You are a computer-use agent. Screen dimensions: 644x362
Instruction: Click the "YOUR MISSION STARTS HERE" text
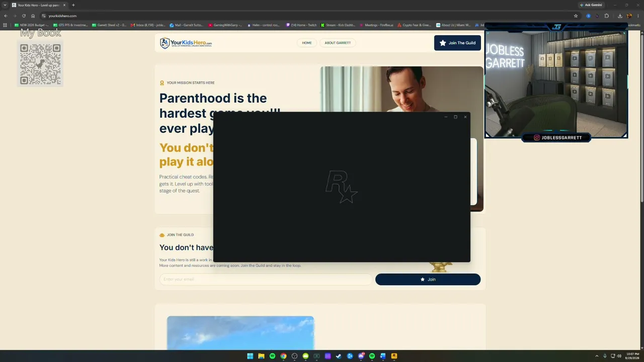pyautogui.click(x=191, y=83)
